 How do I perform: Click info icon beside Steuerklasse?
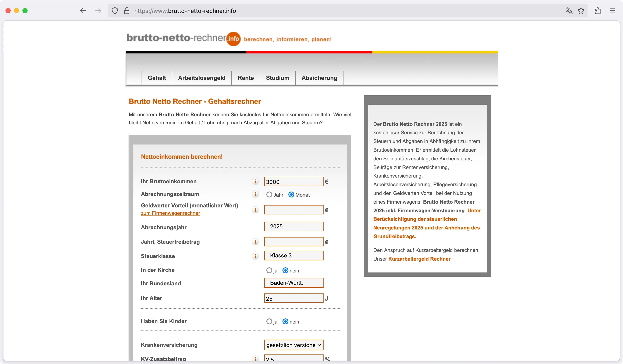(255, 256)
